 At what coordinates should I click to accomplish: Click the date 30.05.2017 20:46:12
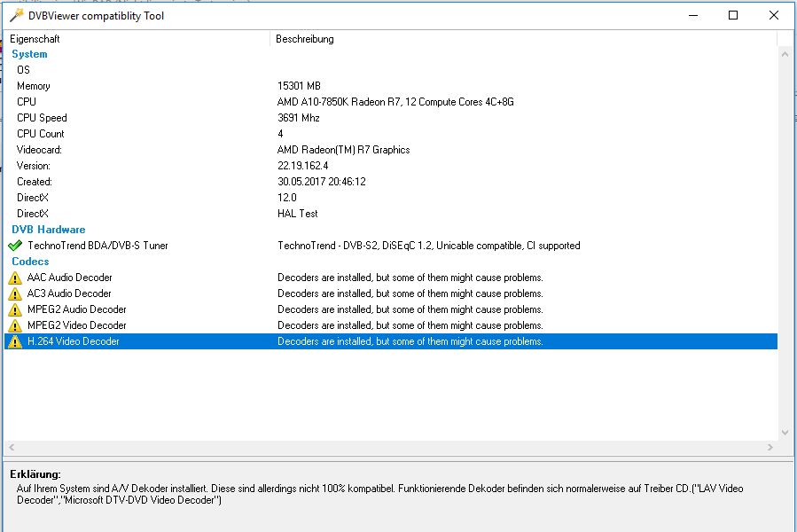(322, 182)
